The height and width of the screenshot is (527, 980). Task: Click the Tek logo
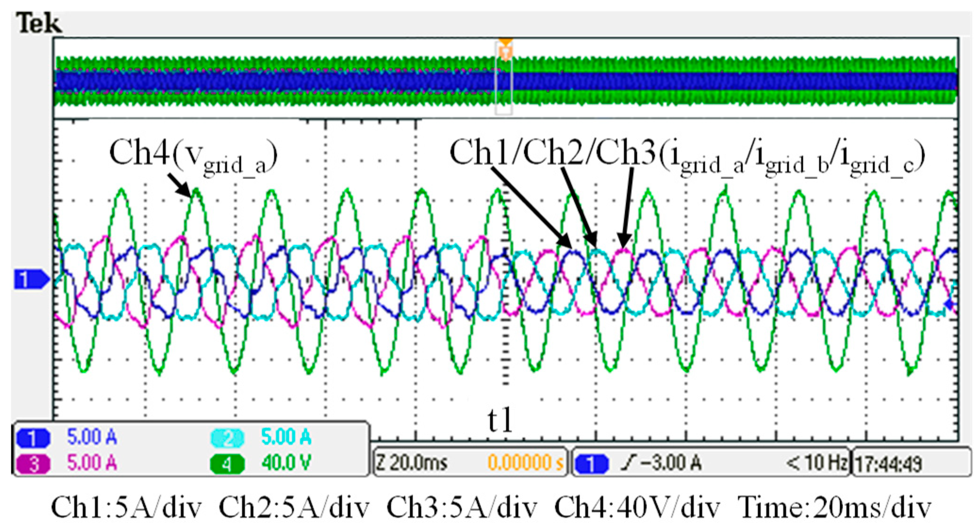(39, 24)
